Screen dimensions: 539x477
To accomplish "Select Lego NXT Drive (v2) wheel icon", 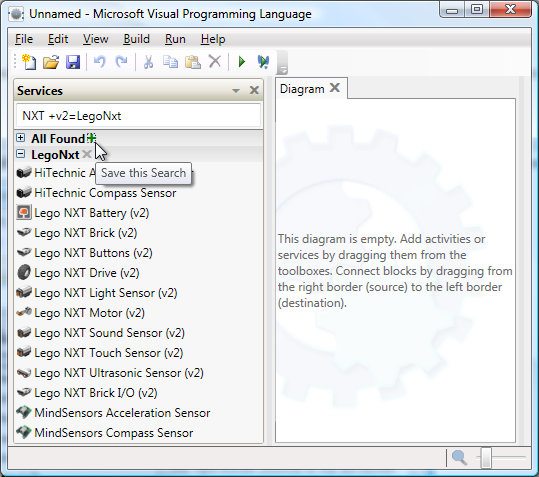I will [24, 272].
